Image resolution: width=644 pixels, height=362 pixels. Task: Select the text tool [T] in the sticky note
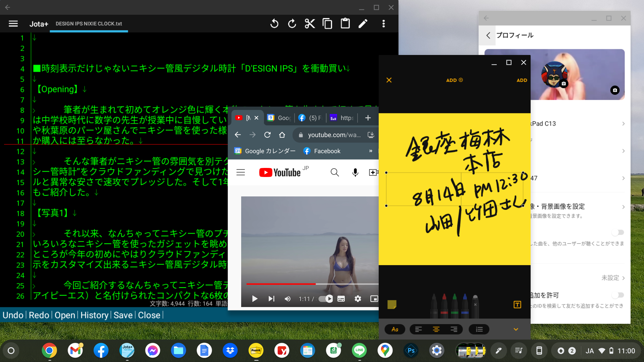click(517, 305)
